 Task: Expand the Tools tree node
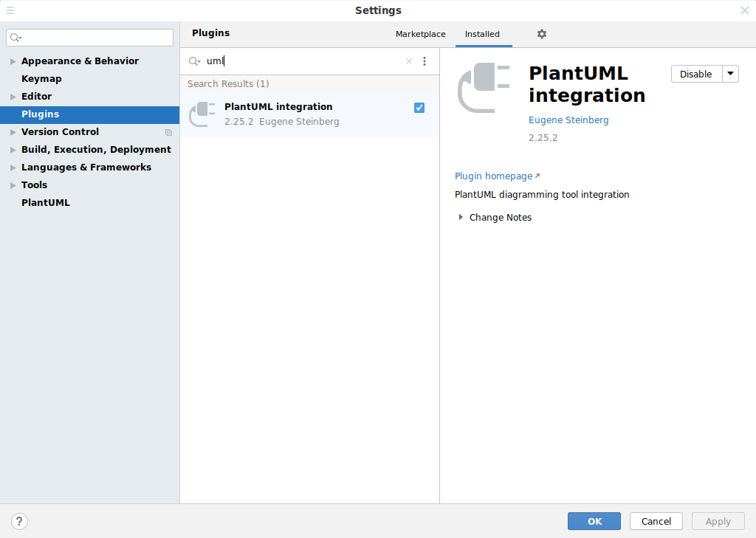click(13, 185)
